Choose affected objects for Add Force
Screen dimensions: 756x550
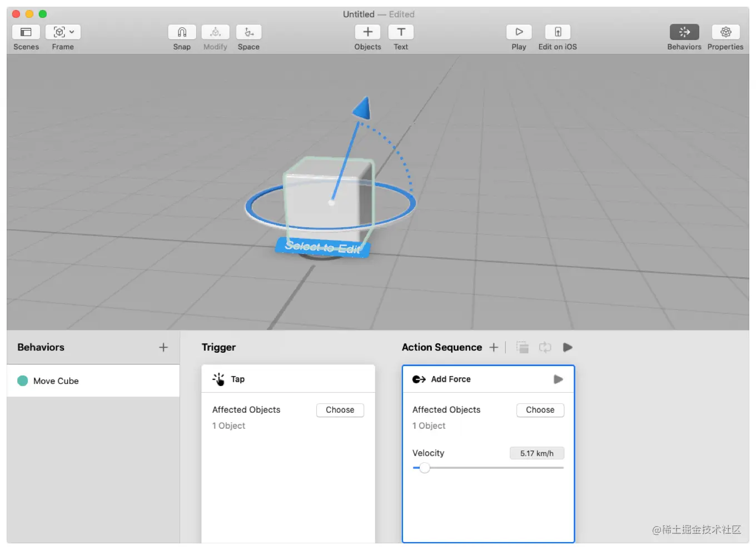click(540, 410)
